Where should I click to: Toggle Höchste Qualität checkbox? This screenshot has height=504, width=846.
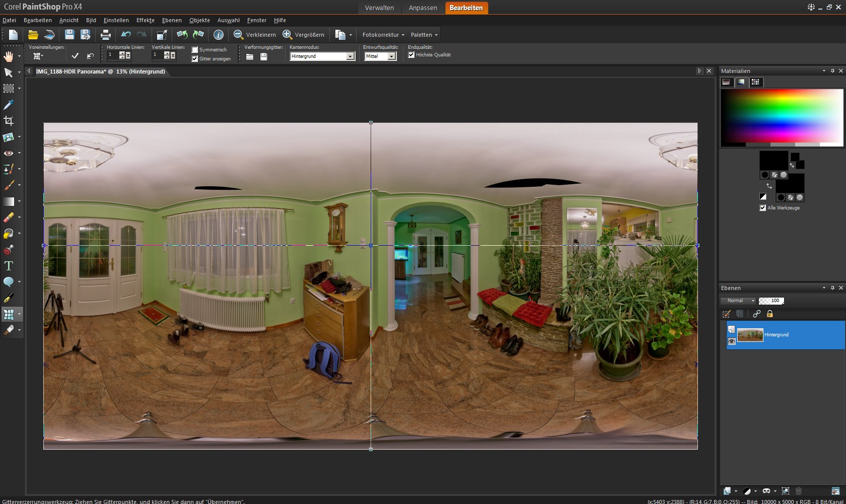tap(411, 55)
